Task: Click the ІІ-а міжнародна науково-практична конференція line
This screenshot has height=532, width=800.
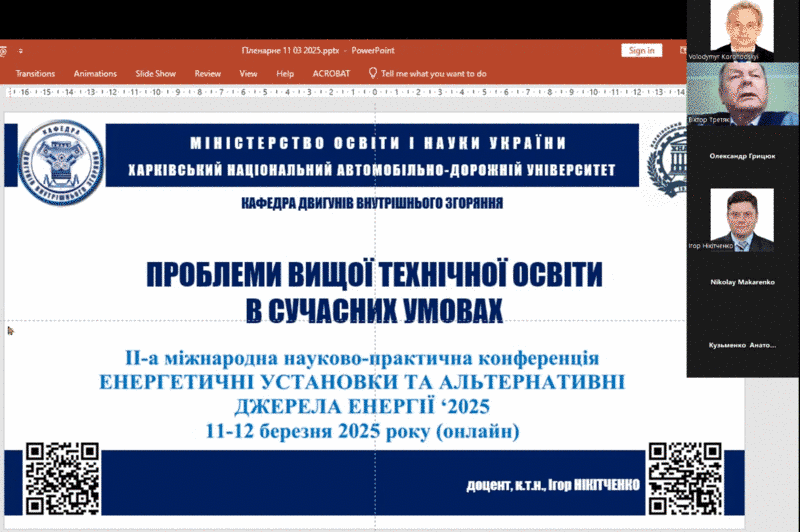Action: coord(362,358)
